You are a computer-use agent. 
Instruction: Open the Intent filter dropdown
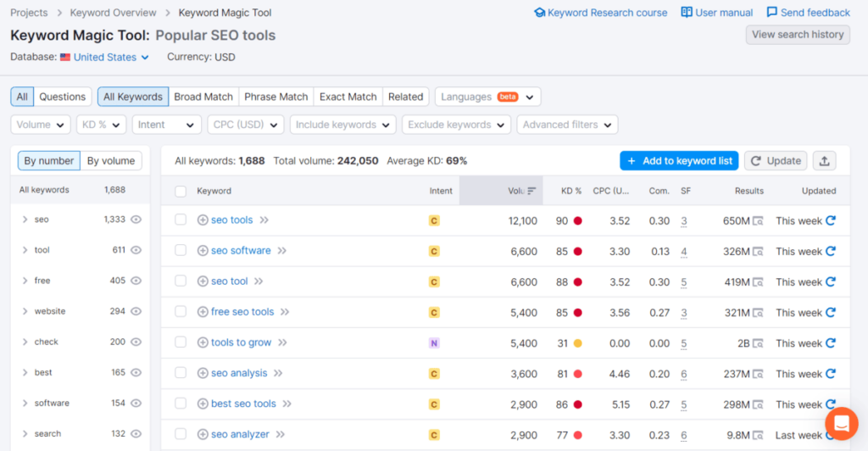166,125
